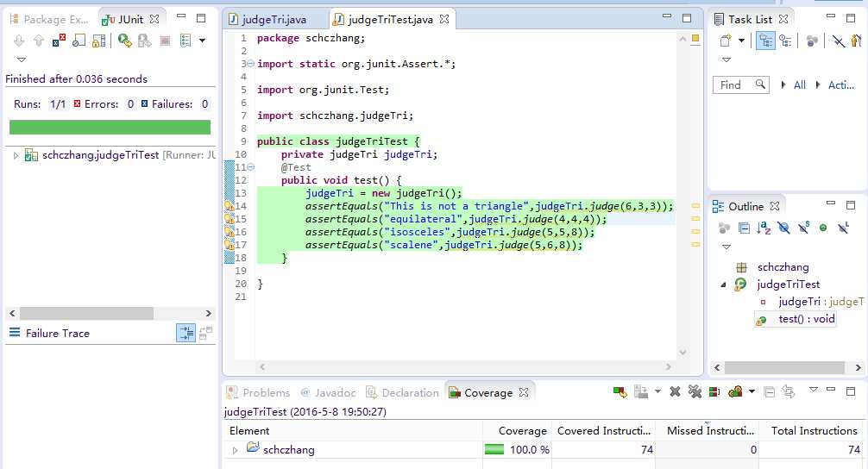Click the All working set link
The image size is (868, 469).
coord(799,85)
